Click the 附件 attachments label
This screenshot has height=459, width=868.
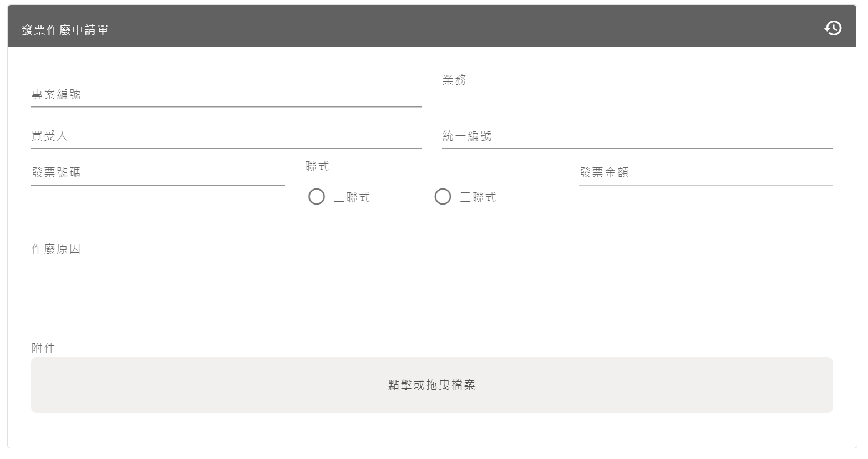coord(43,346)
